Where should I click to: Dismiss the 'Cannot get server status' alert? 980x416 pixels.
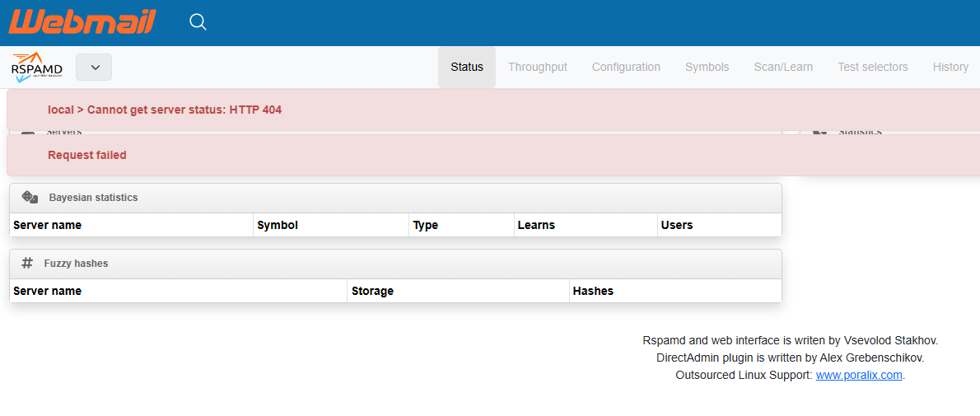click(x=165, y=110)
